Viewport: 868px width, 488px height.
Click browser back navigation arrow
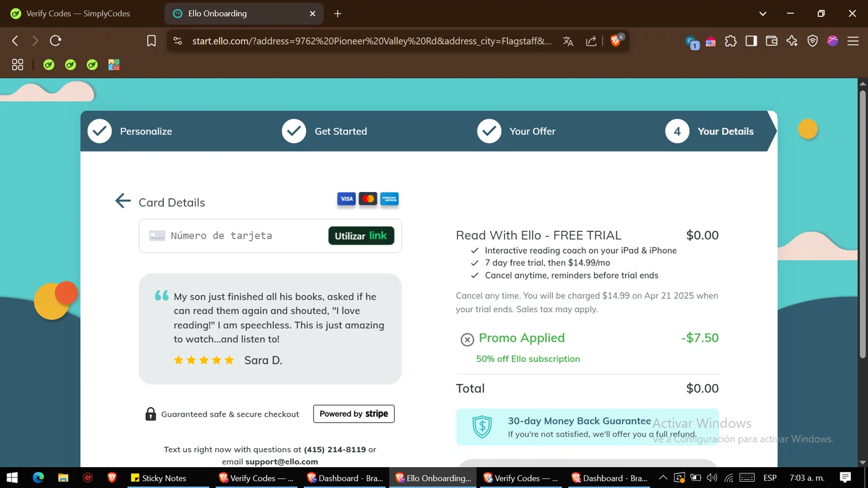pyautogui.click(x=16, y=40)
